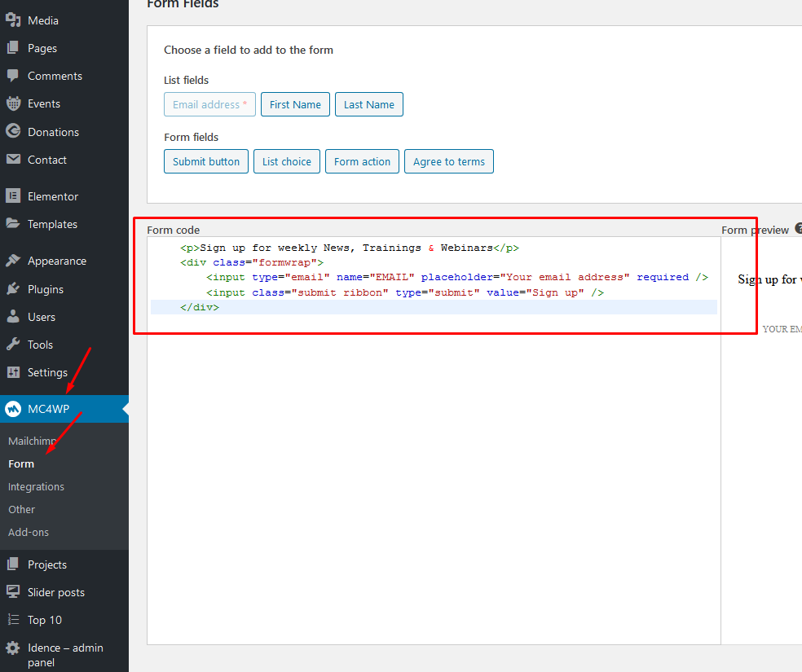This screenshot has width=802, height=672.
Task: Click the Elementor icon in sidebar
Action: 13,196
